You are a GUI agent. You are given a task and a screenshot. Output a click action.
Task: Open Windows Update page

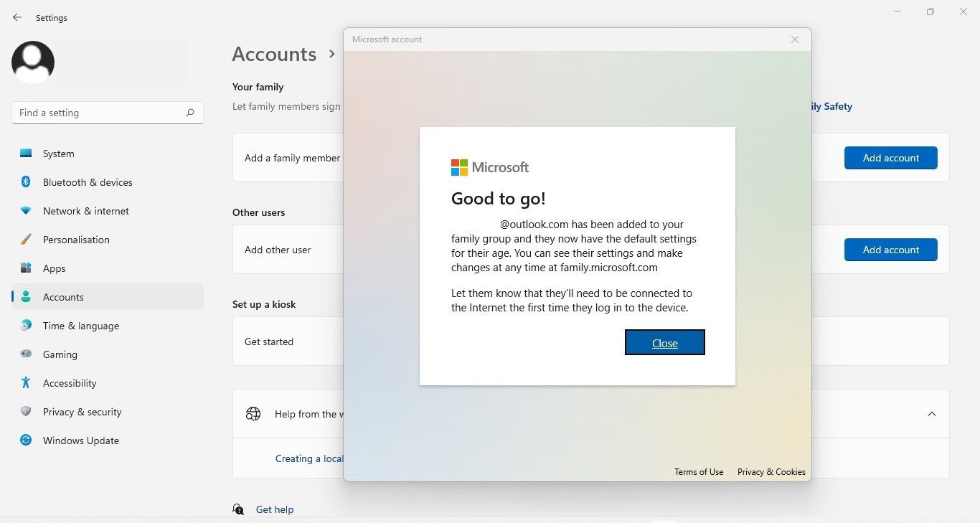point(108,440)
